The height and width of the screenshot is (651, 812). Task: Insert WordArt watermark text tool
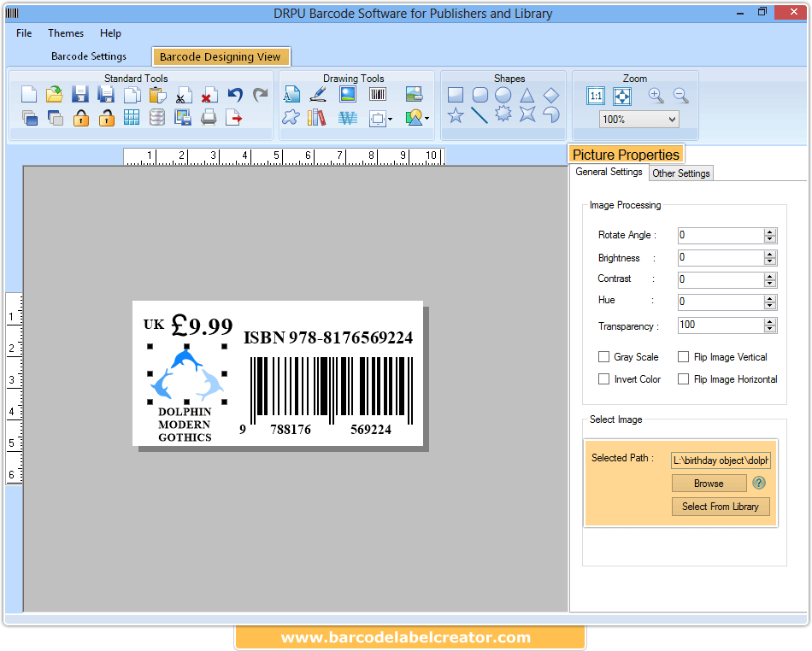348,119
